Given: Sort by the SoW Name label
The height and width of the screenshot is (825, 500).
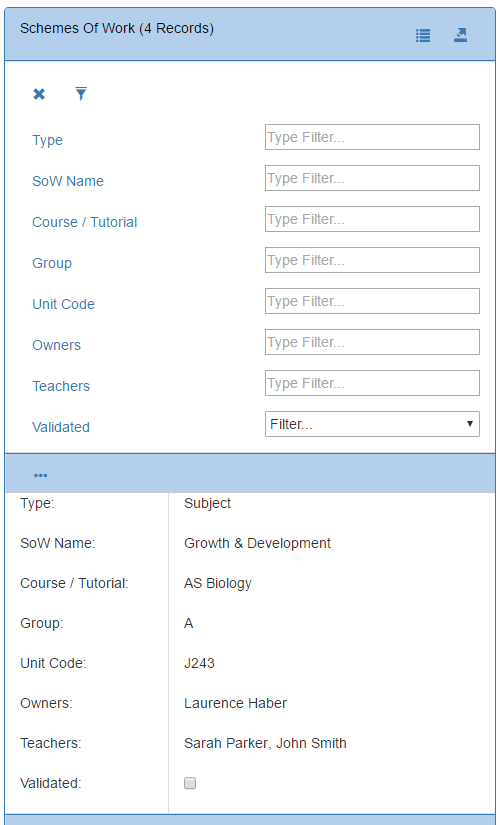Looking at the screenshot, I should tap(68, 181).
